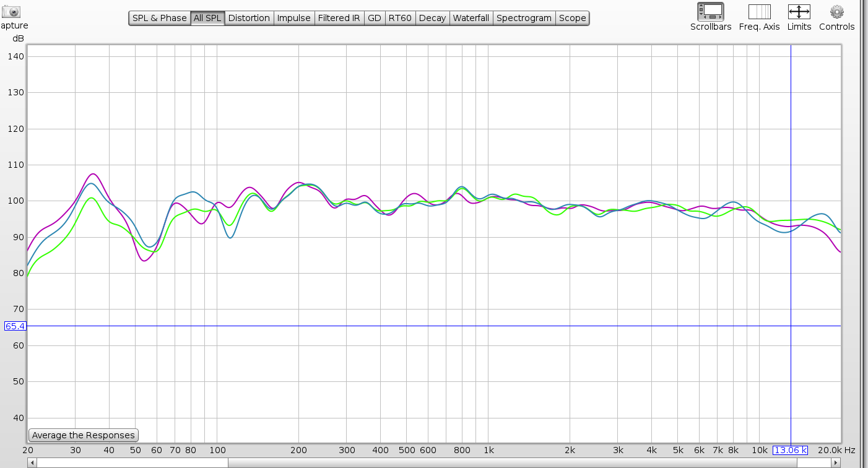The height and width of the screenshot is (468, 868).
Task: Click the Freq. Axis icon
Action: pyautogui.click(x=759, y=11)
